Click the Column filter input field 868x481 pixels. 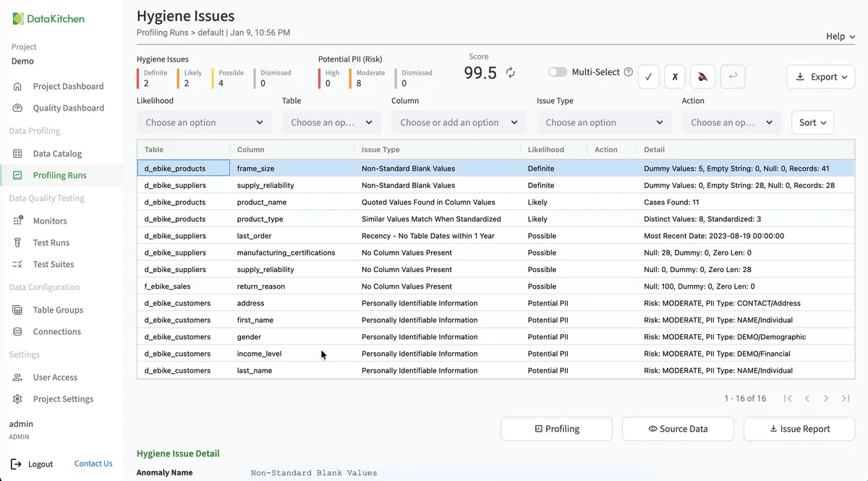click(x=450, y=122)
